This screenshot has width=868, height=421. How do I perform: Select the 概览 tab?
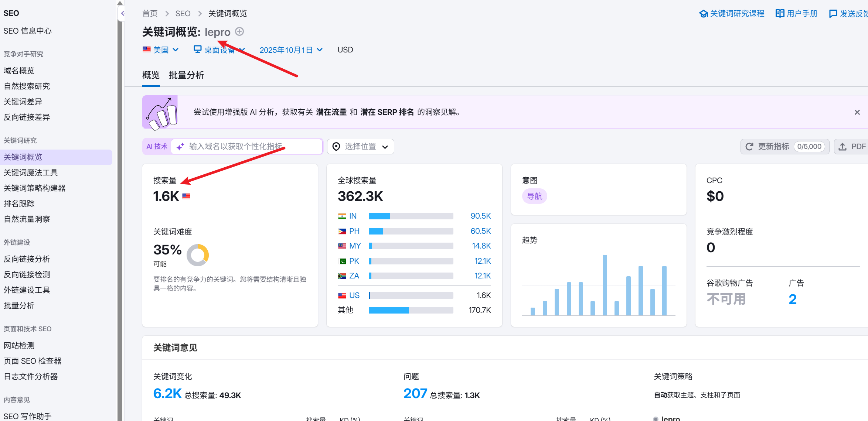(151, 75)
